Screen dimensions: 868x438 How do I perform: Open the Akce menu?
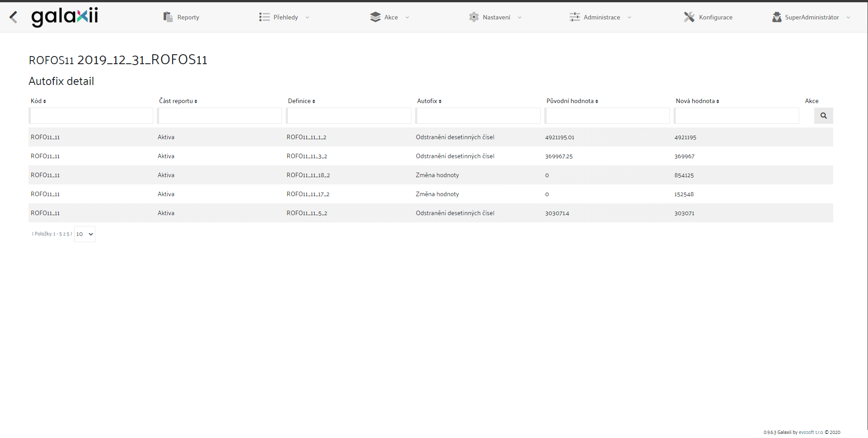point(391,17)
